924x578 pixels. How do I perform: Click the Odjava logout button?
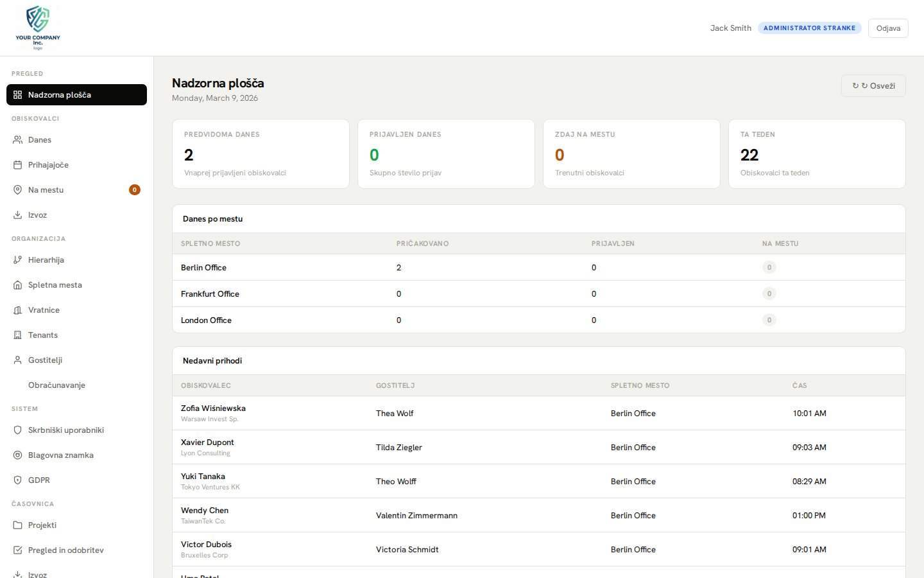click(887, 28)
